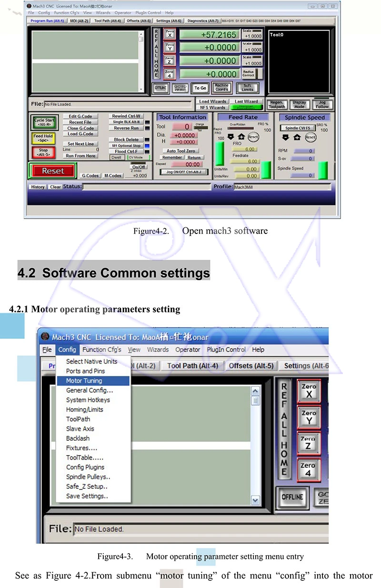Switch to Offsets (Alt-5) tab in Figure 4-3
The height and width of the screenshot is (588, 381).
251,366
